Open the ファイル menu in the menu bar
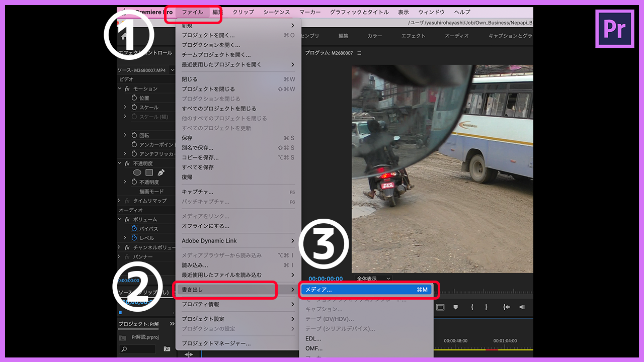Image resolution: width=644 pixels, height=362 pixels. [193, 12]
